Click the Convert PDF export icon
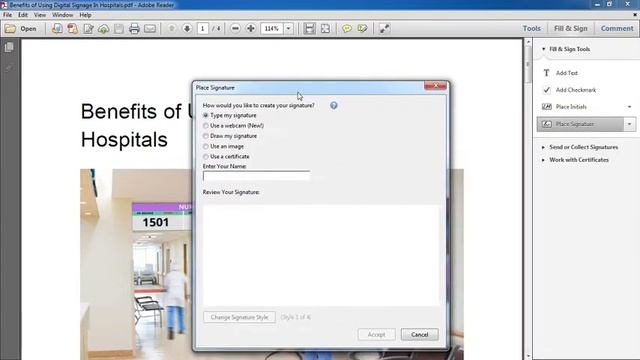 [x=73, y=29]
